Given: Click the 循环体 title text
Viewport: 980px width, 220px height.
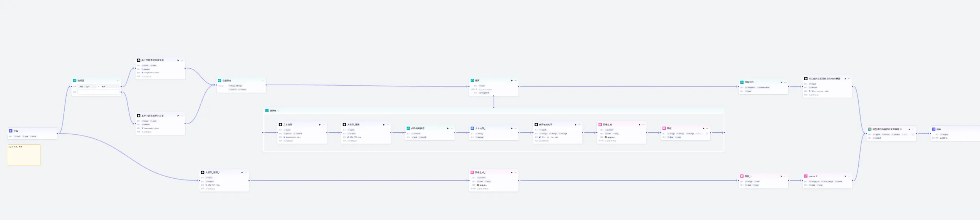Looking at the screenshot, I should [273, 110].
